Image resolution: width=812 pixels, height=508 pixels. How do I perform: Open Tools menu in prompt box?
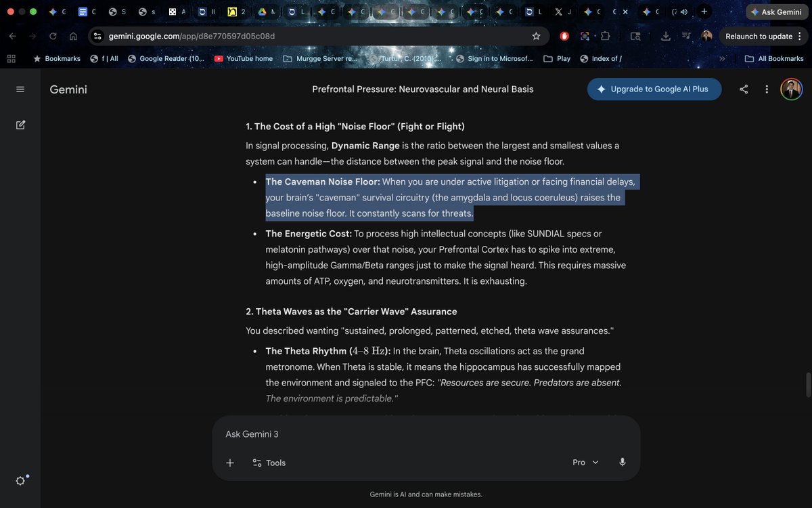(x=269, y=463)
